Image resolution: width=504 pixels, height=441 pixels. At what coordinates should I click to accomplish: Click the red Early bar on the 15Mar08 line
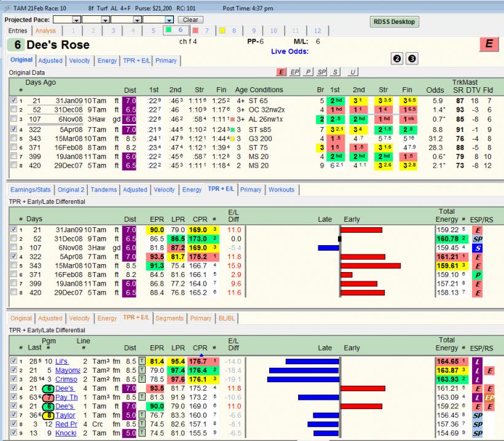click(371, 265)
